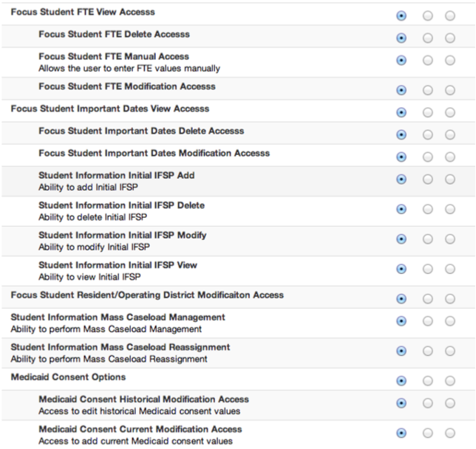Image resolution: width=476 pixels, height=449 pixels.
Task: Select last radio for Resident/Operating District Modificaiton Access
Action: click(x=450, y=299)
